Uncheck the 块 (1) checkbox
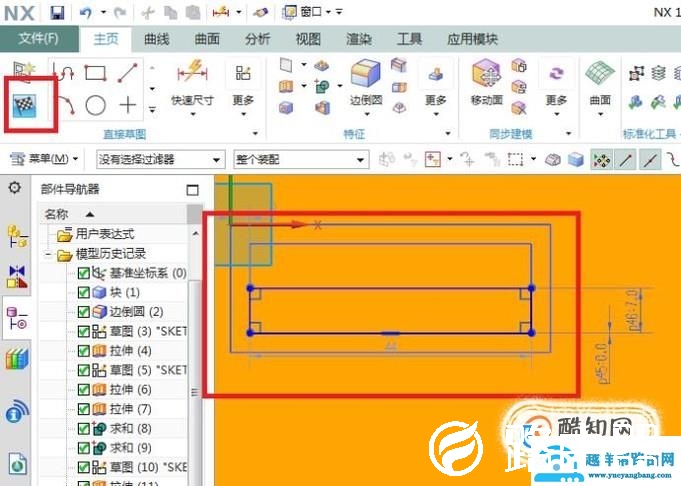 83,292
